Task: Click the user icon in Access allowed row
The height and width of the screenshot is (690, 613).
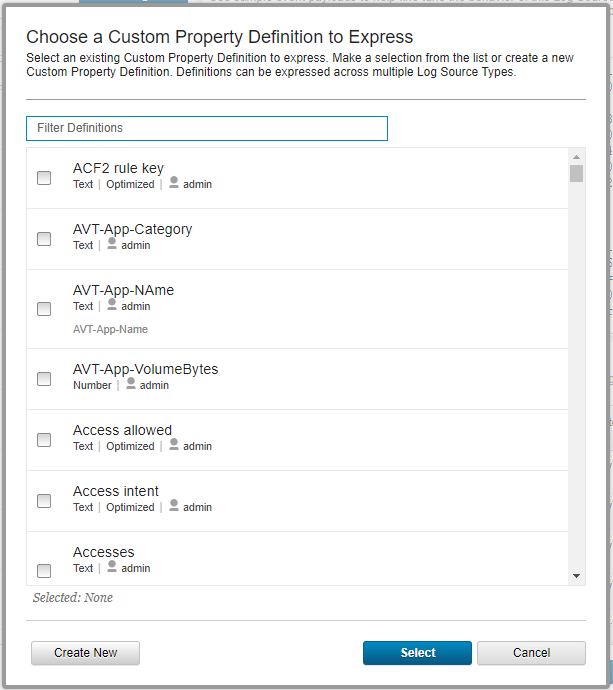Action: coord(174,445)
